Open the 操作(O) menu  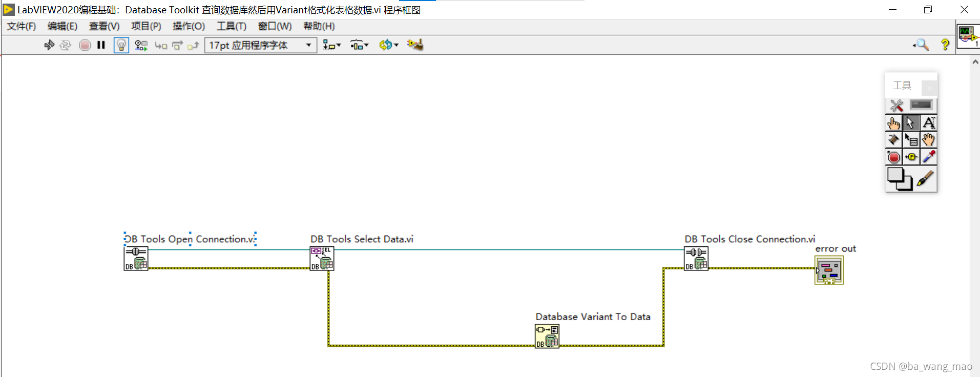(x=189, y=26)
